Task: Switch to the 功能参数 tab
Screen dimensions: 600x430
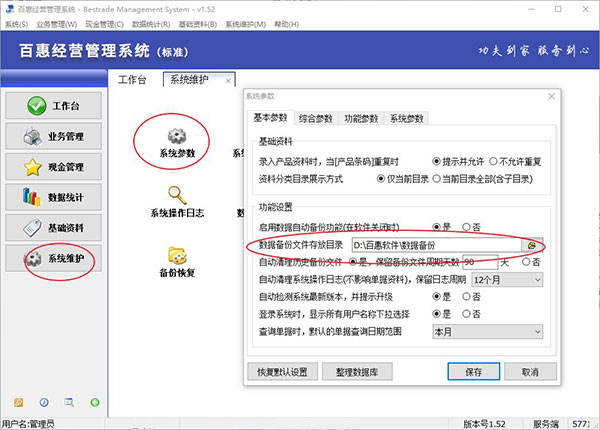Action: (x=361, y=119)
